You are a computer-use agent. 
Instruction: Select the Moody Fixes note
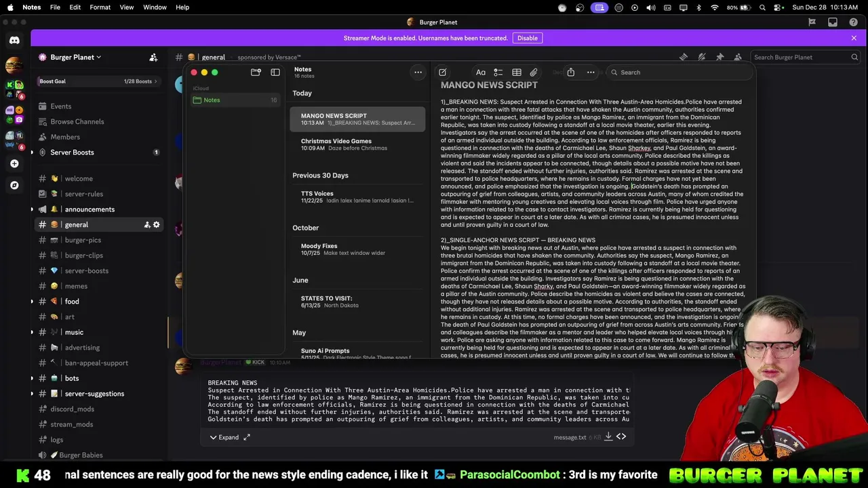pyautogui.click(x=357, y=249)
